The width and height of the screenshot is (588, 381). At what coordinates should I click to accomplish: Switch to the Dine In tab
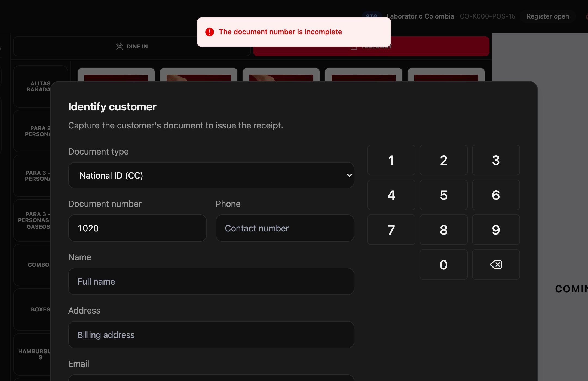(132, 46)
